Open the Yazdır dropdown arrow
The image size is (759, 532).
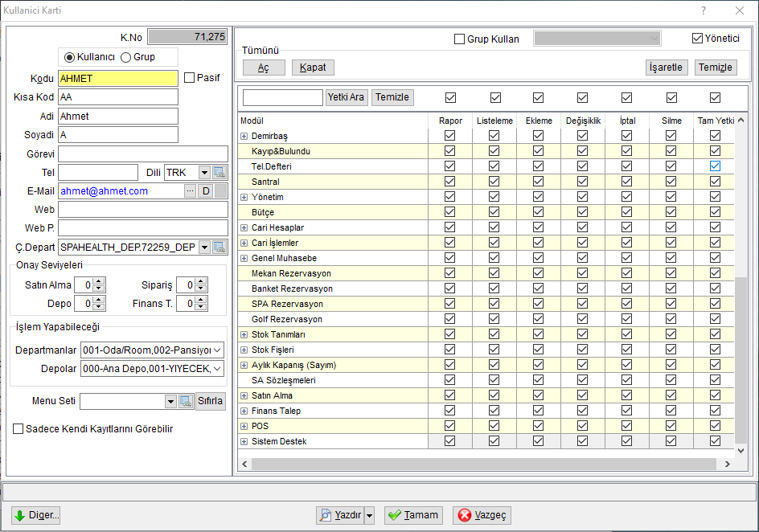[x=370, y=515]
